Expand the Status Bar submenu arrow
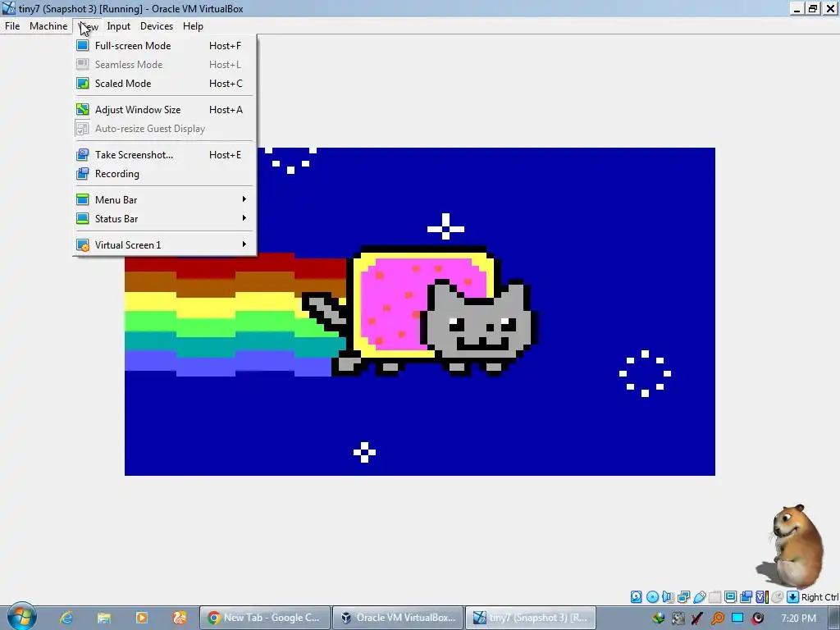The height and width of the screenshot is (630, 840). pos(244,218)
